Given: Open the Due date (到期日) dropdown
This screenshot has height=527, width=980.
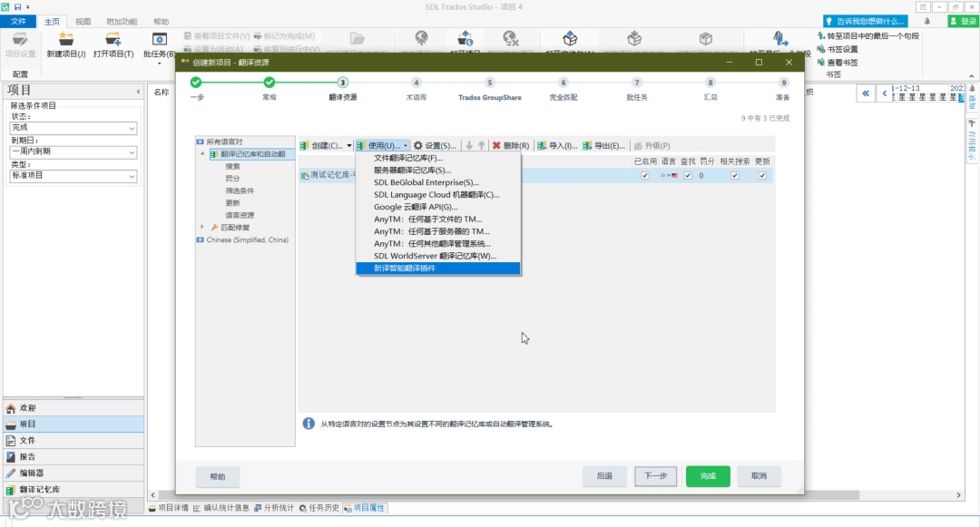Looking at the screenshot, I should tap(73, 151).
